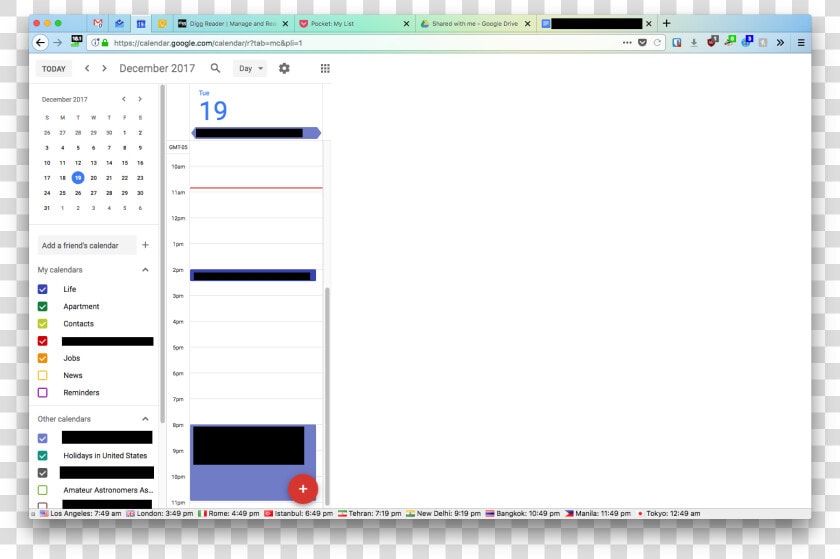Select December 25 in the mini calendar
The width and height of the screenshot is (840, 559).
click(x=62, y=192)
